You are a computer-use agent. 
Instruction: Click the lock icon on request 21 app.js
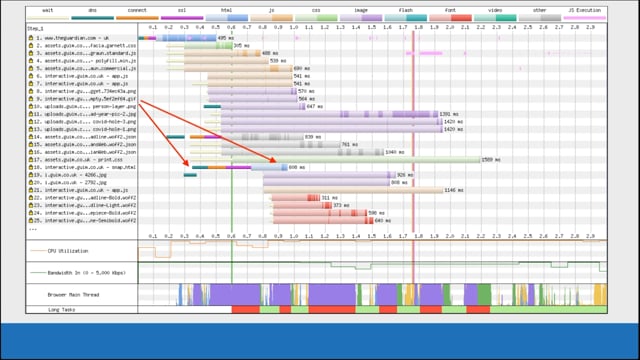pos(31,190)
